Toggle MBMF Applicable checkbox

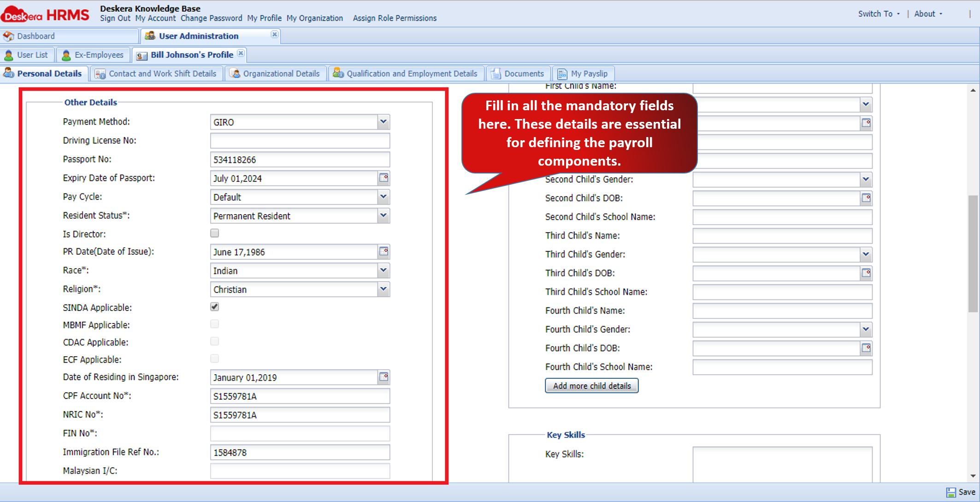pyautogui.click(x=214, y=324)
